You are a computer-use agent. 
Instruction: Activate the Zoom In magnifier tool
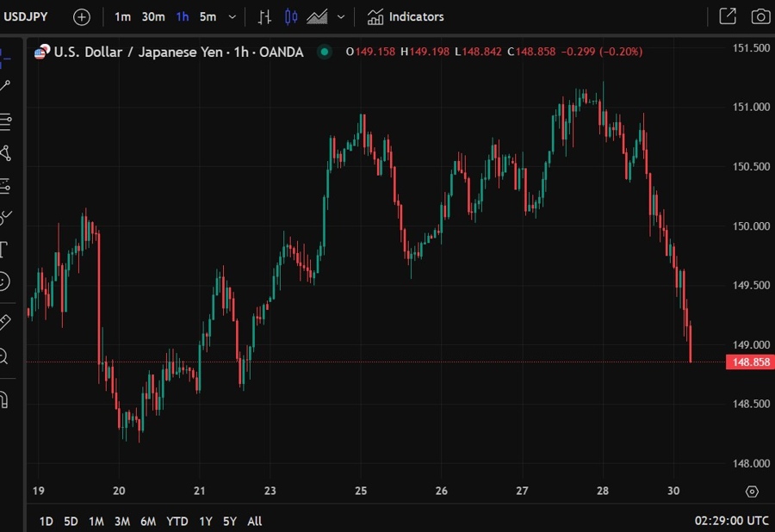click(4, 355)
